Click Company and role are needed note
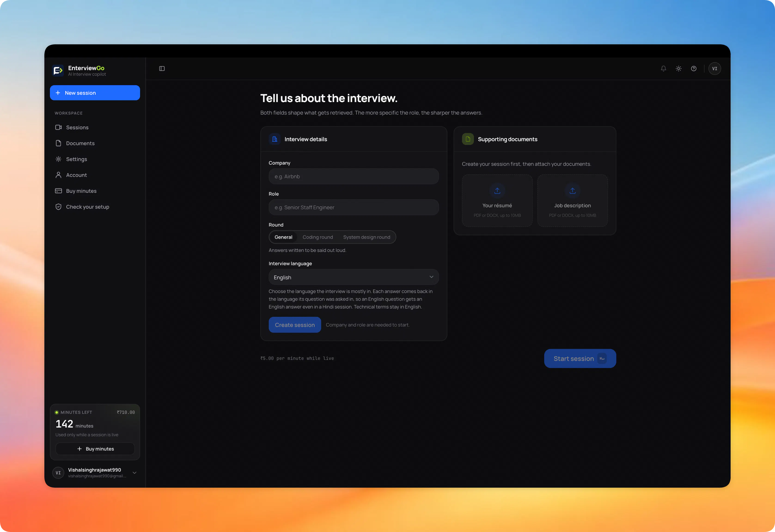This screenshot has height=532, width=775. tap(367, 325)
